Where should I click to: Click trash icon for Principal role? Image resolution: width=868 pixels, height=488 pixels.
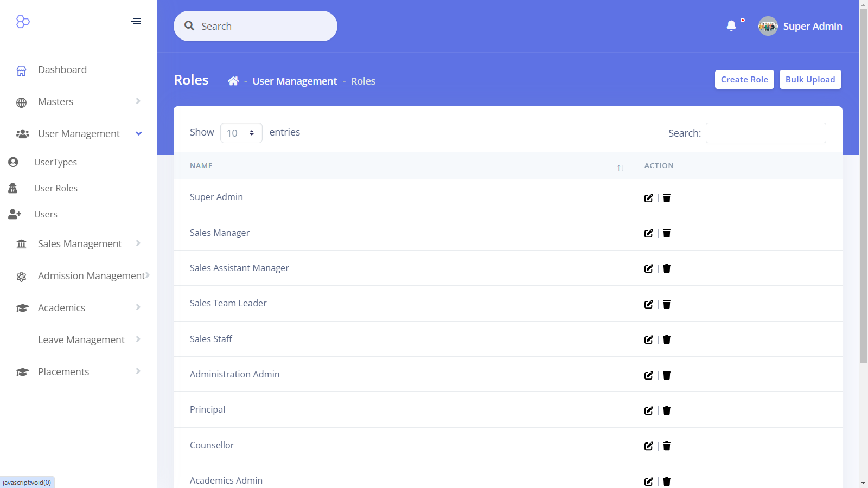pos(667,410)
